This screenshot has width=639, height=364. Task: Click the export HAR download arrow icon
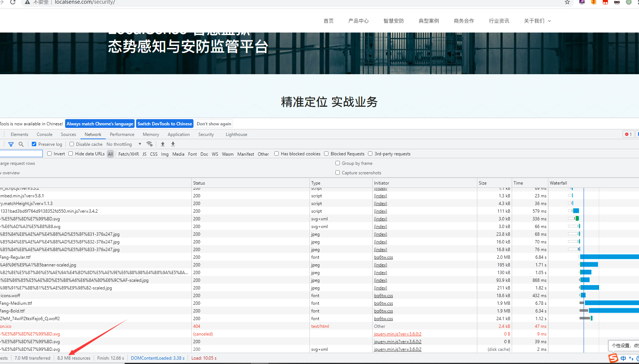point(173,144)
